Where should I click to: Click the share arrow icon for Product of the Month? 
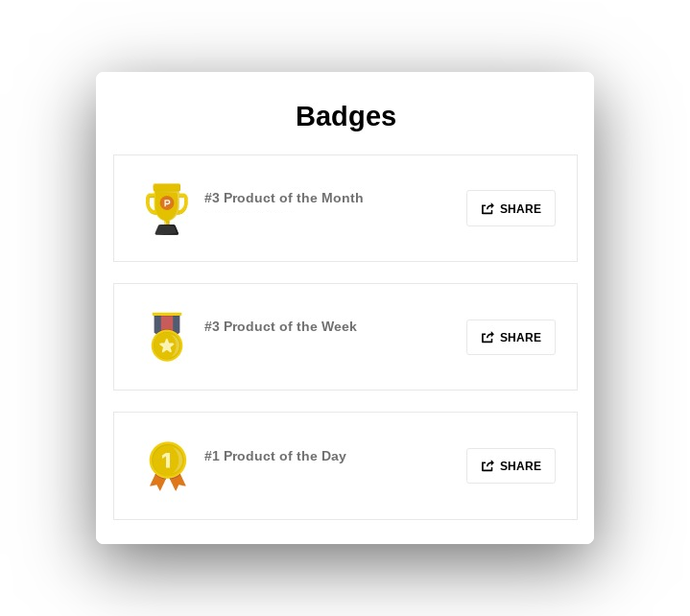[x=488, y=208]
